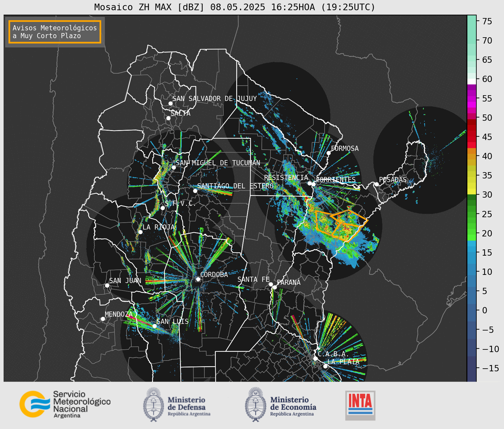This screenshot has width=504, height=429.
Task: Click the C.A.B.A. city marker
Action: [315, 358]
